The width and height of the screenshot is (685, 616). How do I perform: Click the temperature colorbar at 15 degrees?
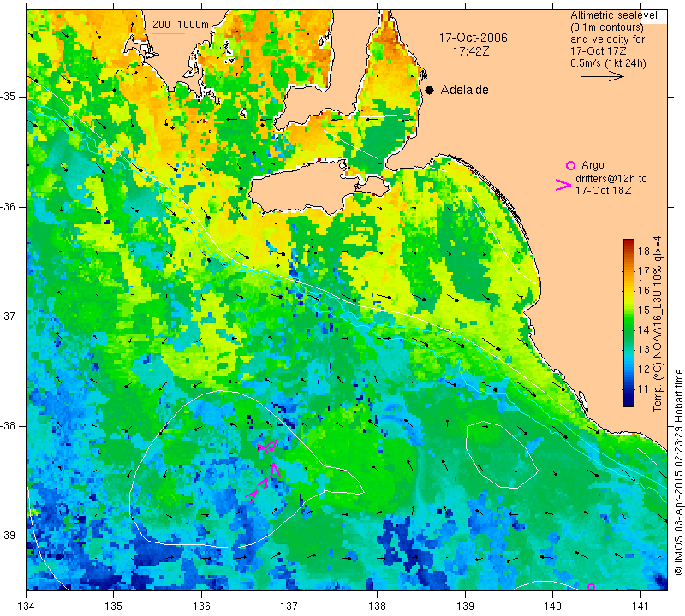coord(628,311)
